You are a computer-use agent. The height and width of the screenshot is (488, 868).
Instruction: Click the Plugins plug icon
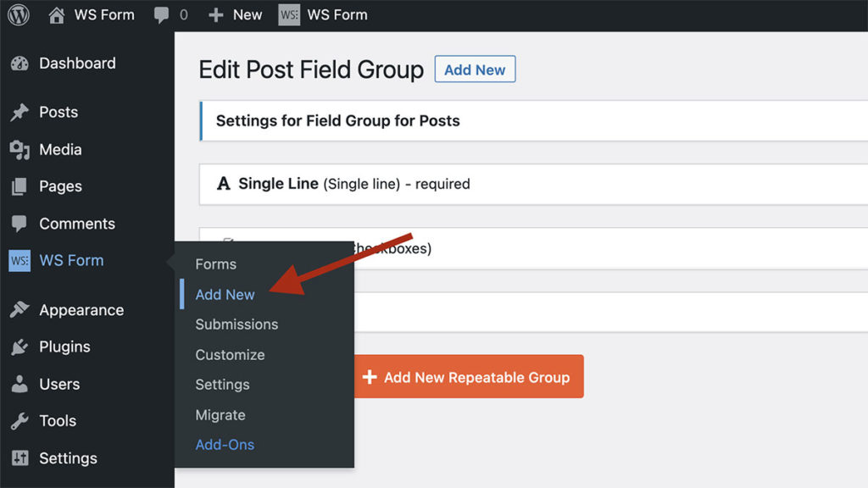19,347
